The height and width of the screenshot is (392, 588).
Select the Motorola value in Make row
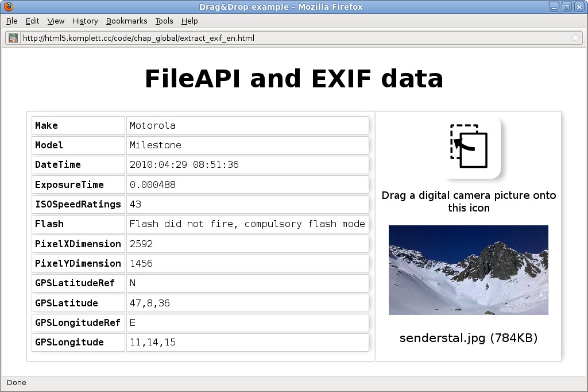[x=153, y=125]
